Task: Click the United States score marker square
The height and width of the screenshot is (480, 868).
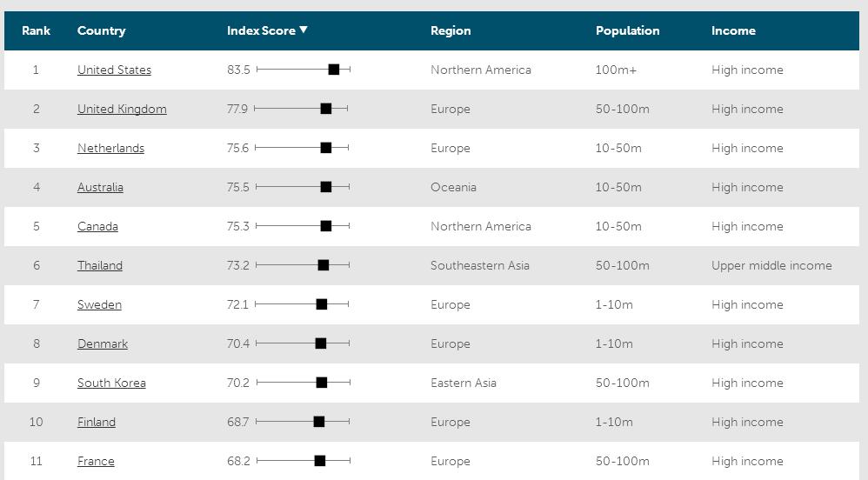Action: 334,70
